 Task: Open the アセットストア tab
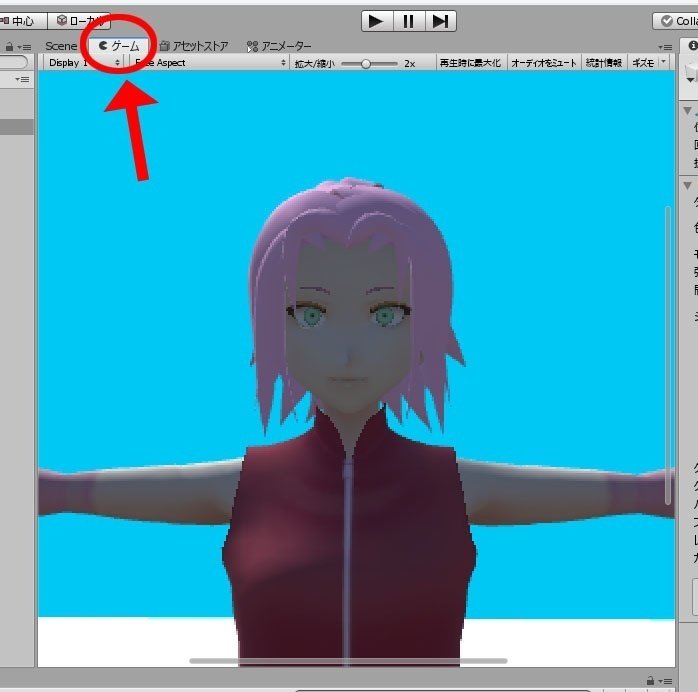(x=194, y=46)
